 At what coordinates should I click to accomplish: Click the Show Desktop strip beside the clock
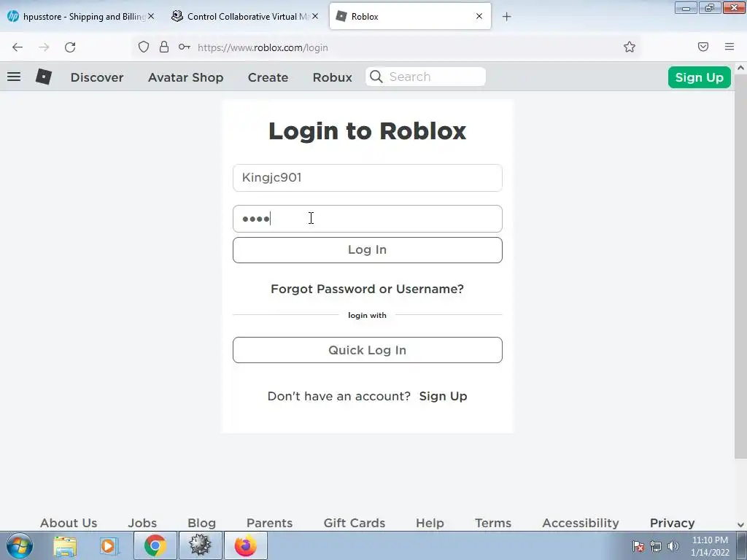coord(742,545)
